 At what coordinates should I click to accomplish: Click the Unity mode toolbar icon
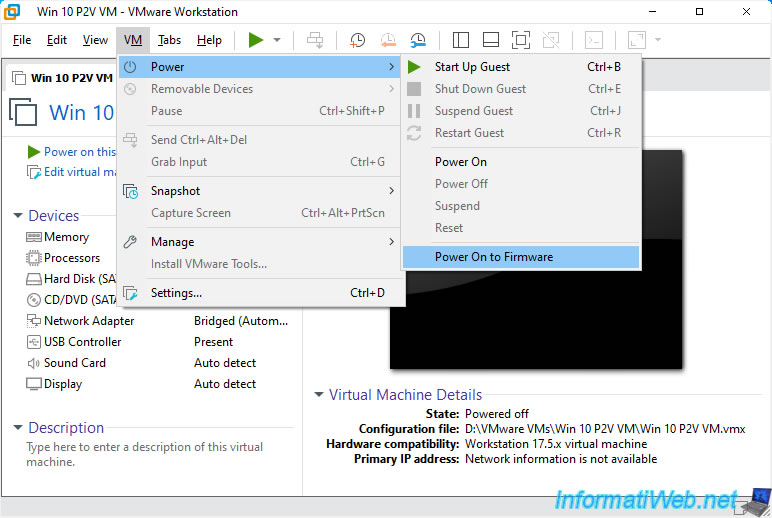point(551,40)
